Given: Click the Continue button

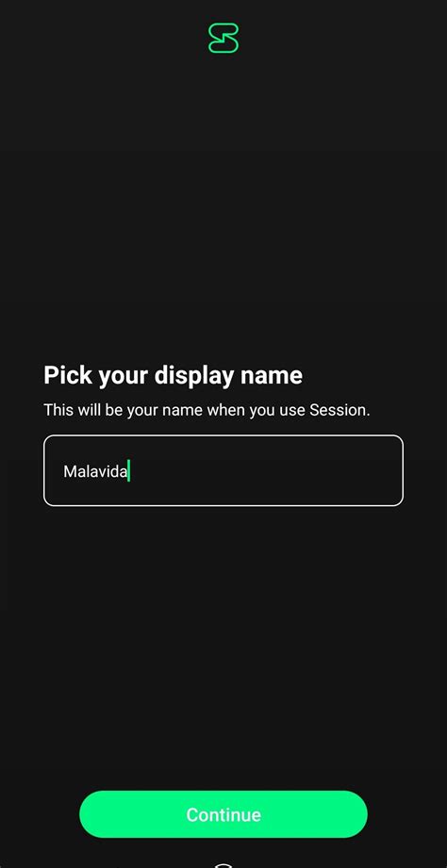Looking at the screenshot, I should pyautogui.click(x=223, y=813).
